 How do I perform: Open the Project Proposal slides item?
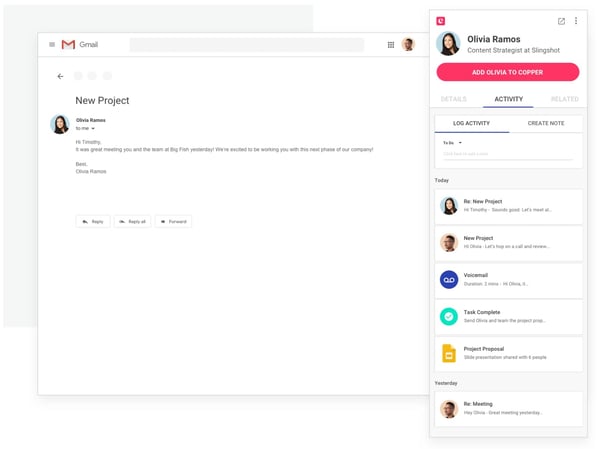point(508,354)
